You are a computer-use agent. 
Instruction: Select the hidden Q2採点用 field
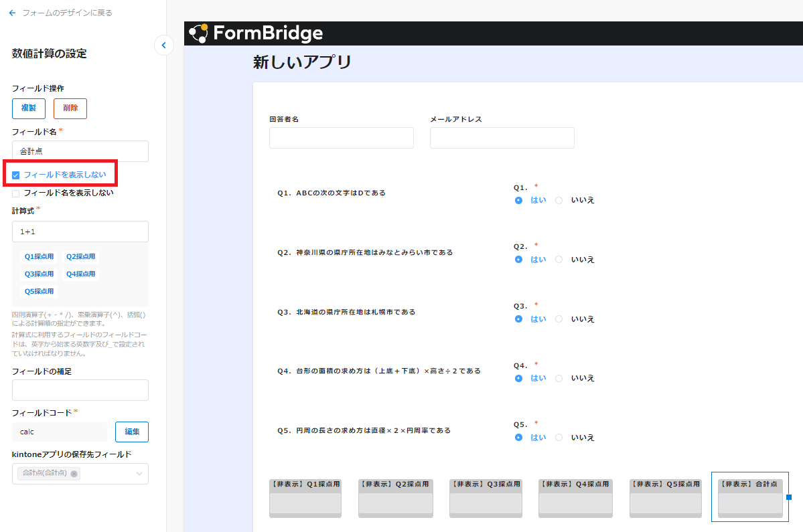[x=396, y=499]
